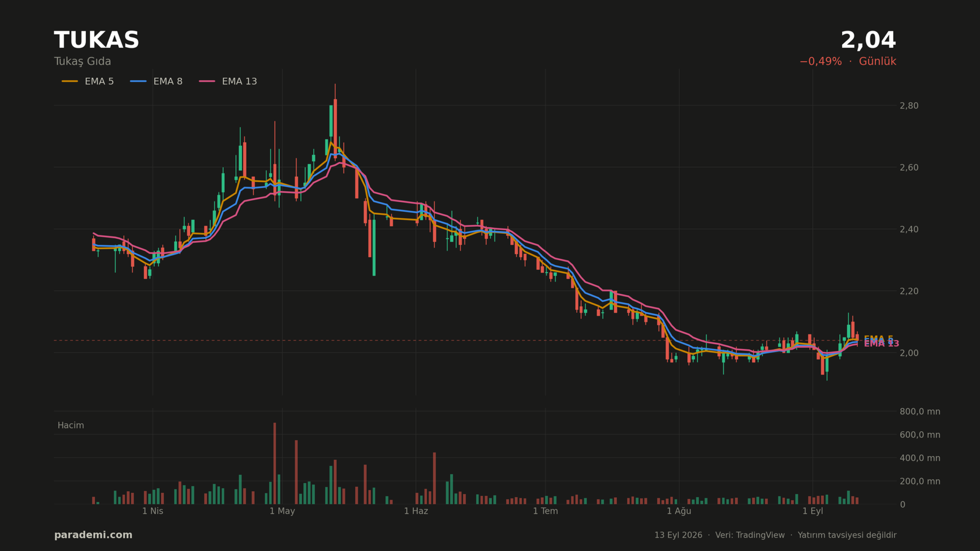Viewport: 980px width, 551px height.
Task: Click the TUKAS ticker title
Action: 97,40
